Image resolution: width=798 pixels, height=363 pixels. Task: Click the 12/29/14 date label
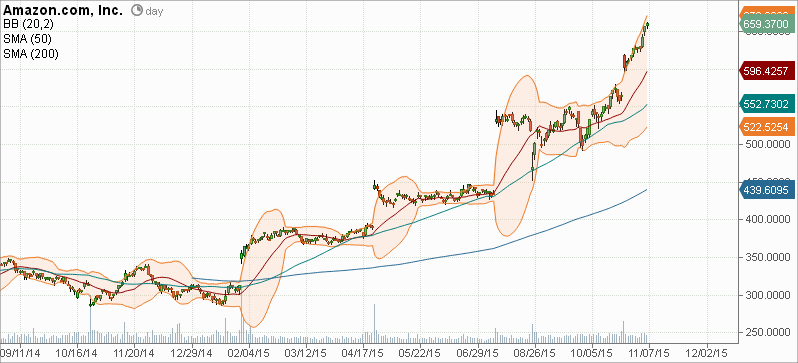tap(191, 352)
